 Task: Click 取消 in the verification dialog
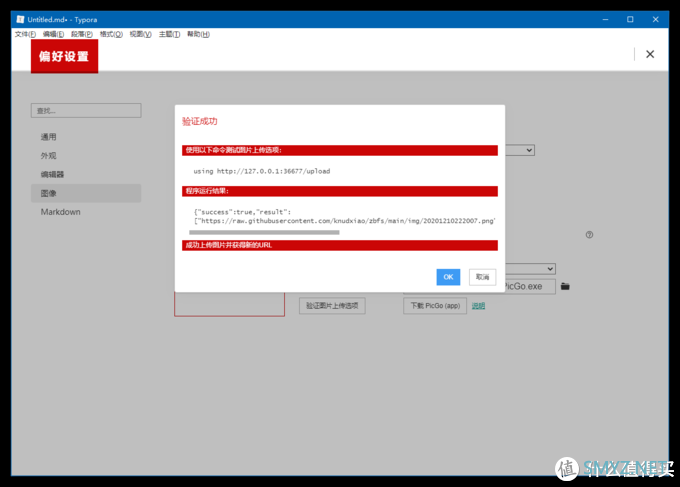click(482, 277)
